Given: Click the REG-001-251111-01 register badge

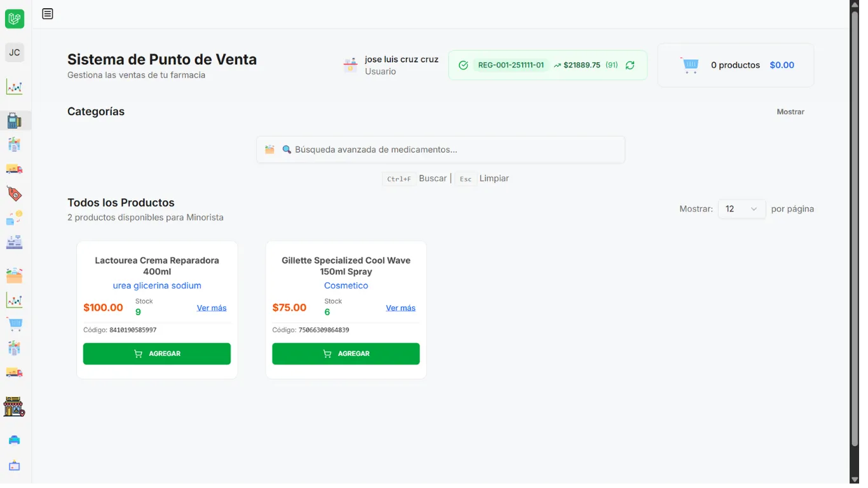Looking at the screenshot, I should 511,65.
